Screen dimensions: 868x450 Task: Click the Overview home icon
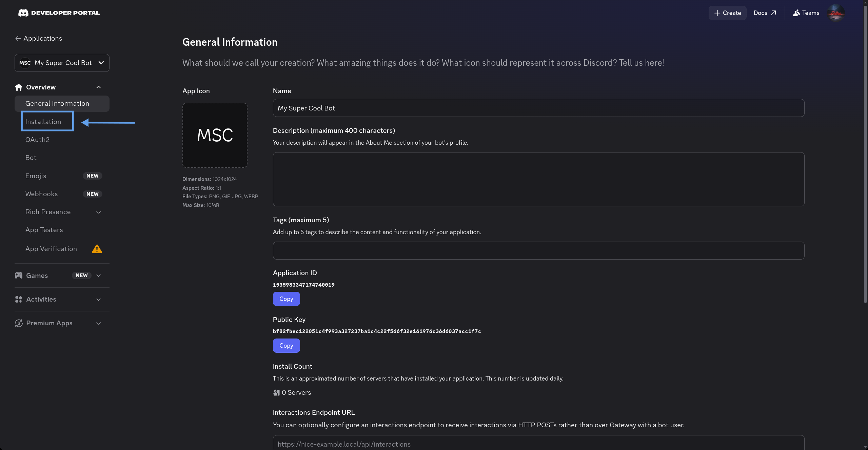(x=19, y=87)
